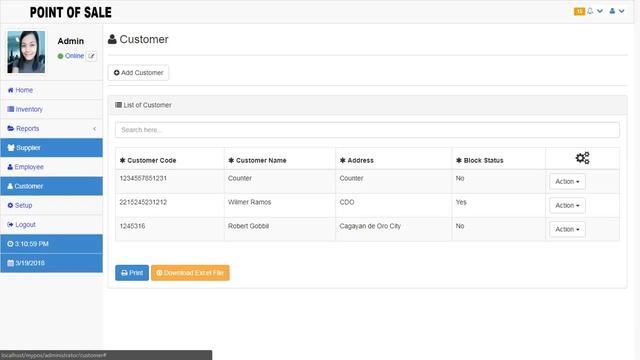Click the Cagayan de Oro City address
The height and width of the screenshot is (360, 640).
[370, 226]
